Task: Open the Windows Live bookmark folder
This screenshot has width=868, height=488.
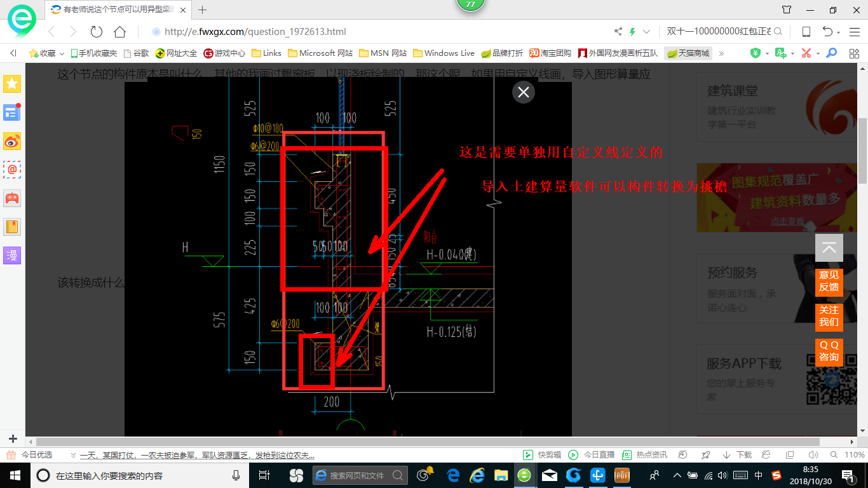Action: pyautogui.click(x=444, y=53)
